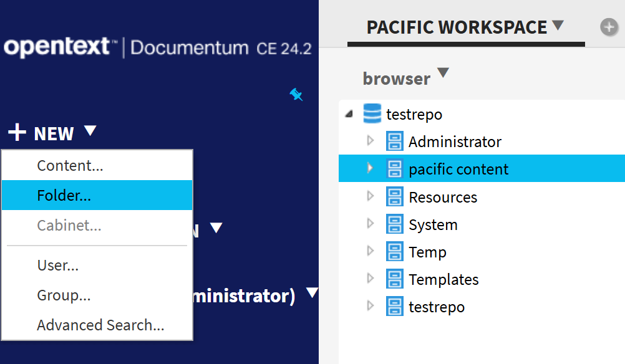Click the blue pin icon in sidebar

(296, 95)
